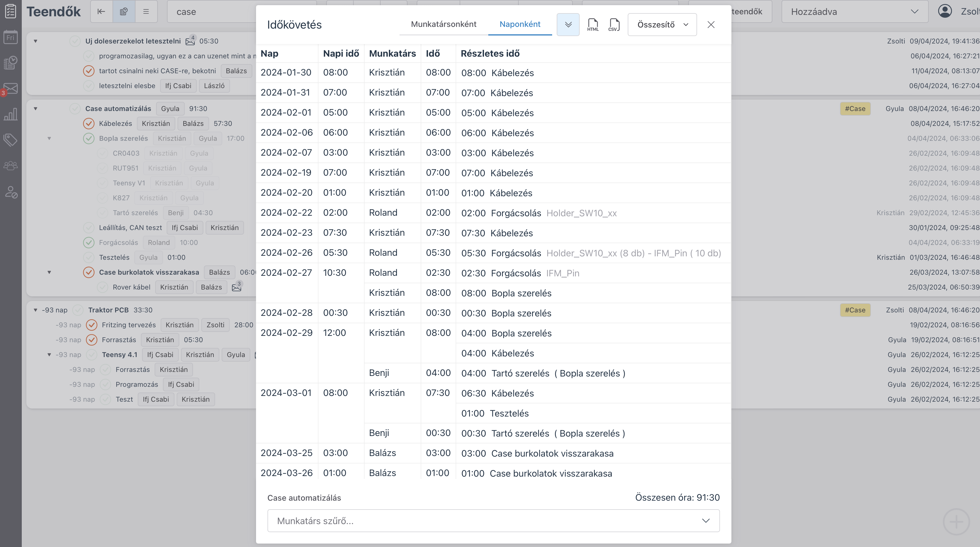The width and height of the screenshot is (980, 547).
Task: Click Krisztián tag on Forrasztás task
Action: (160, 340)
